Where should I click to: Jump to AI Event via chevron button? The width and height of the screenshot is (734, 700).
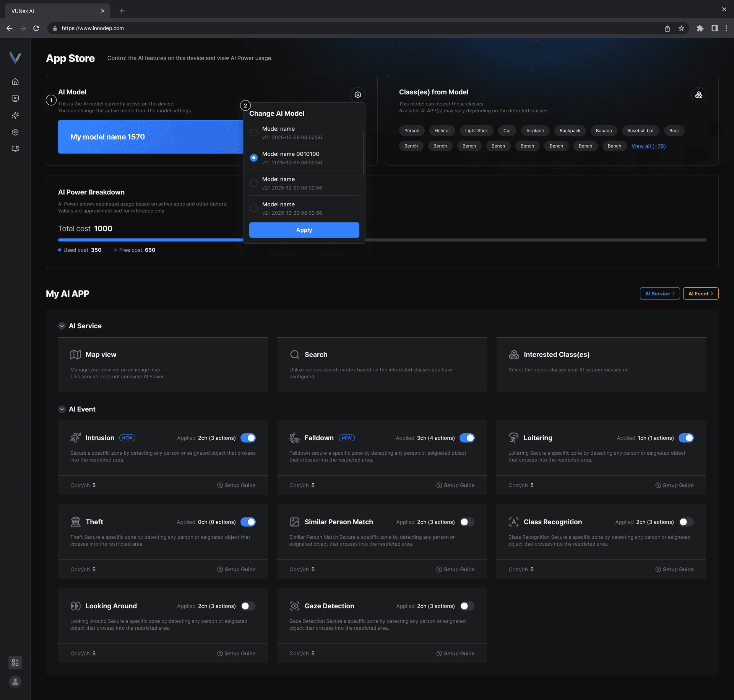700,293
